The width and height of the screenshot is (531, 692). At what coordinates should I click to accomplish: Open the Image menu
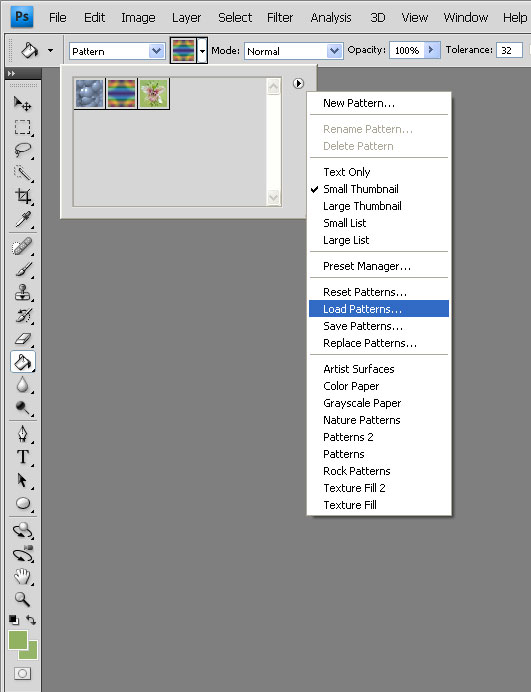tap(138, 18)
